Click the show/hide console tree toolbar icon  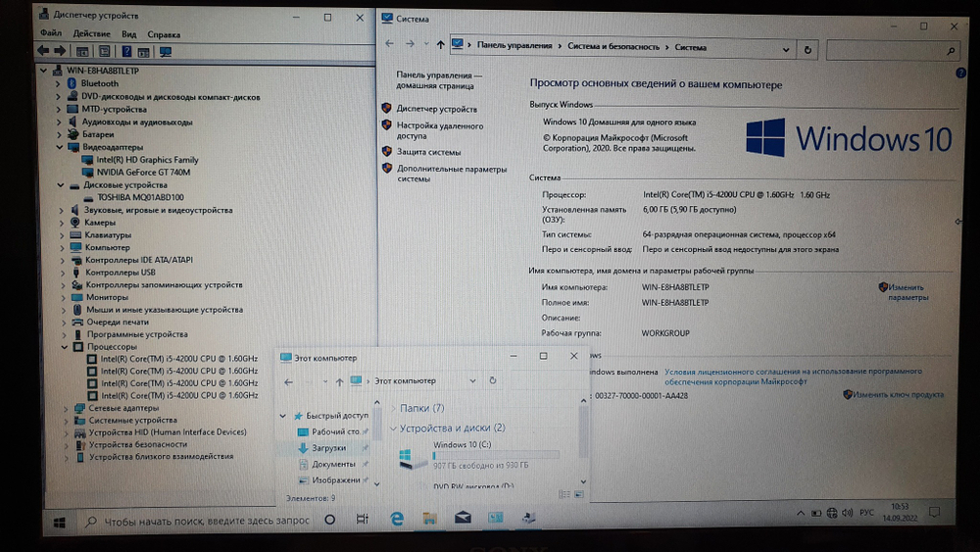click(x=82, y=52)
